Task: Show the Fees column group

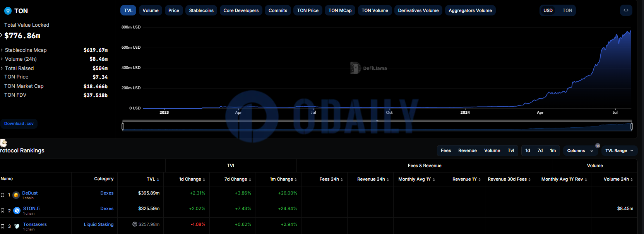Action: click(446, 150)
